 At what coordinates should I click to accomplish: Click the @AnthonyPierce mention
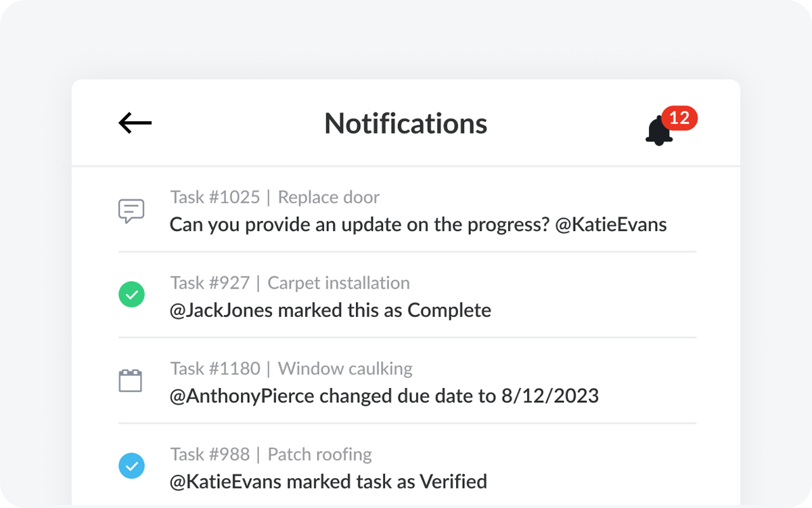(242, 396)
